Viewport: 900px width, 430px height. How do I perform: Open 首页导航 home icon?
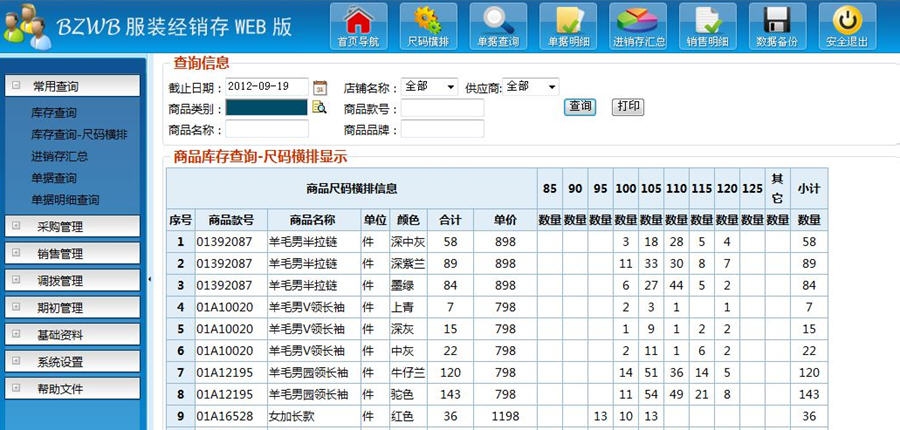pyautogui.click(x=358, y=26)
